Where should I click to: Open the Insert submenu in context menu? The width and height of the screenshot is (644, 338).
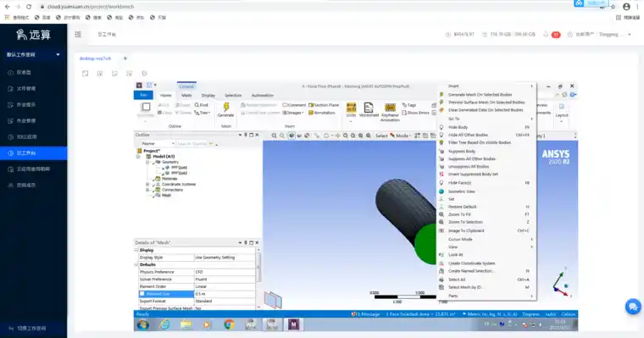click(x=486, y=86)
